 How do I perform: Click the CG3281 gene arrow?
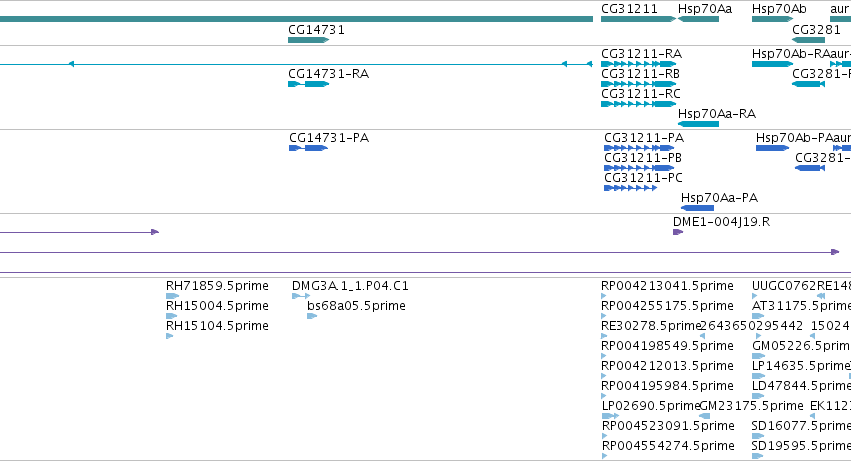[809, 40]
